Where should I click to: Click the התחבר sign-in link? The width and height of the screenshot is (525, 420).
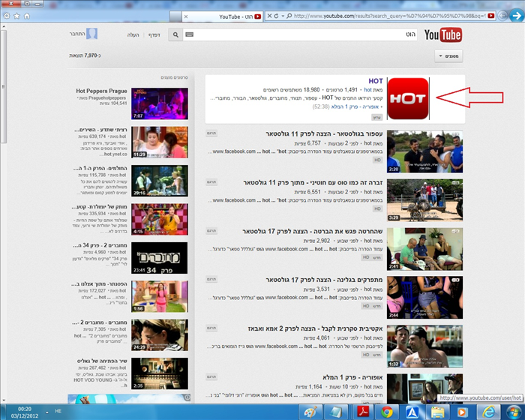pos(77,34)
